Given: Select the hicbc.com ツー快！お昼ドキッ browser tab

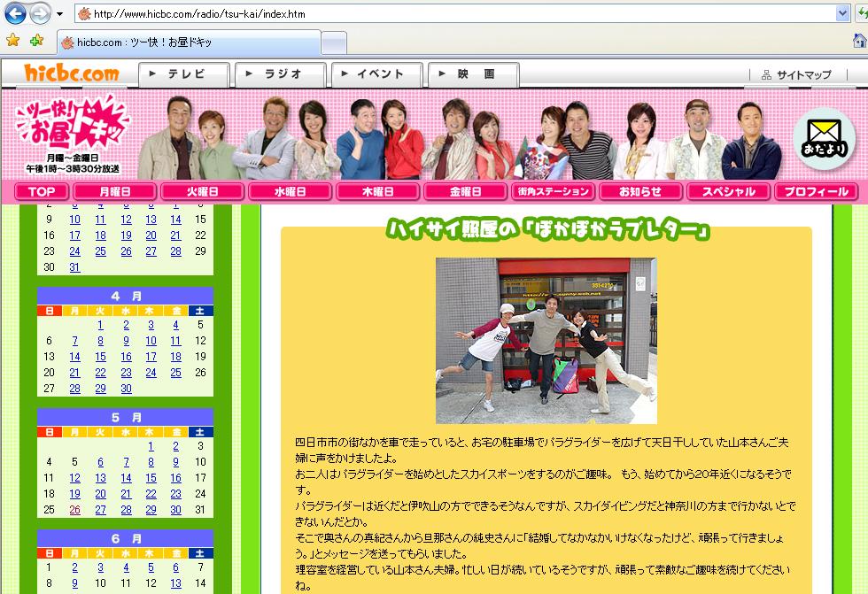Looking at the screenshot, I should [189, 42].
